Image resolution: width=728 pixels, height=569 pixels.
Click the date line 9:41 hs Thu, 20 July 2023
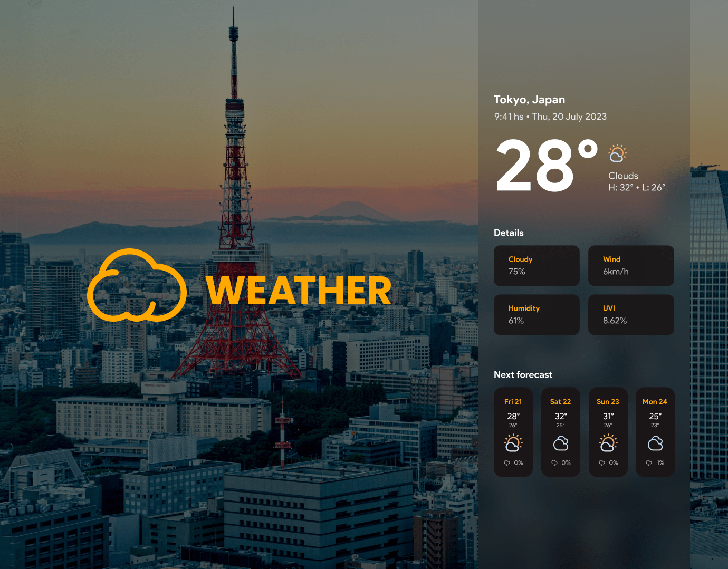[x=550, y=117]
